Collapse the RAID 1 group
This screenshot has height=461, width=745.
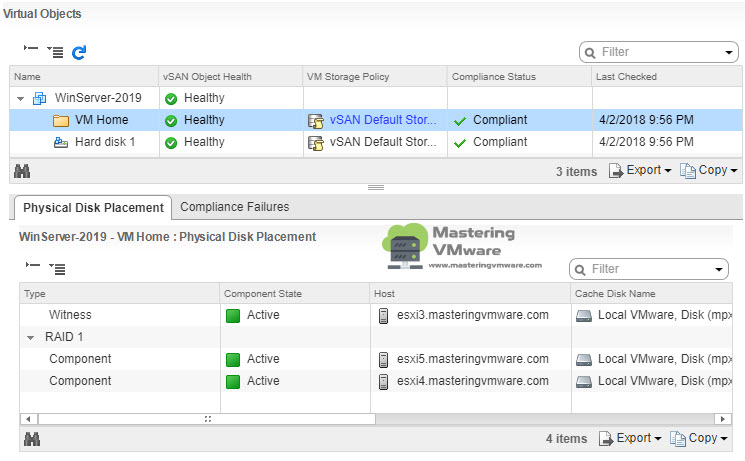point(30,338)
